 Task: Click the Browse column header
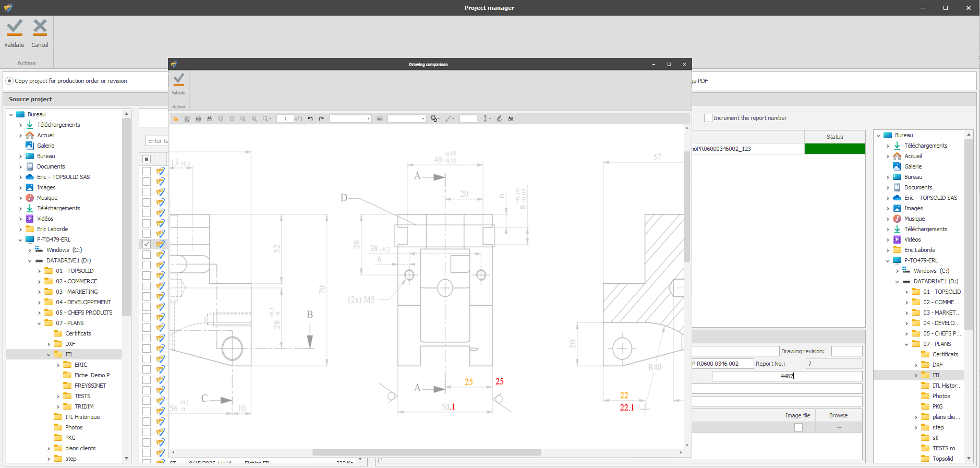838,415
